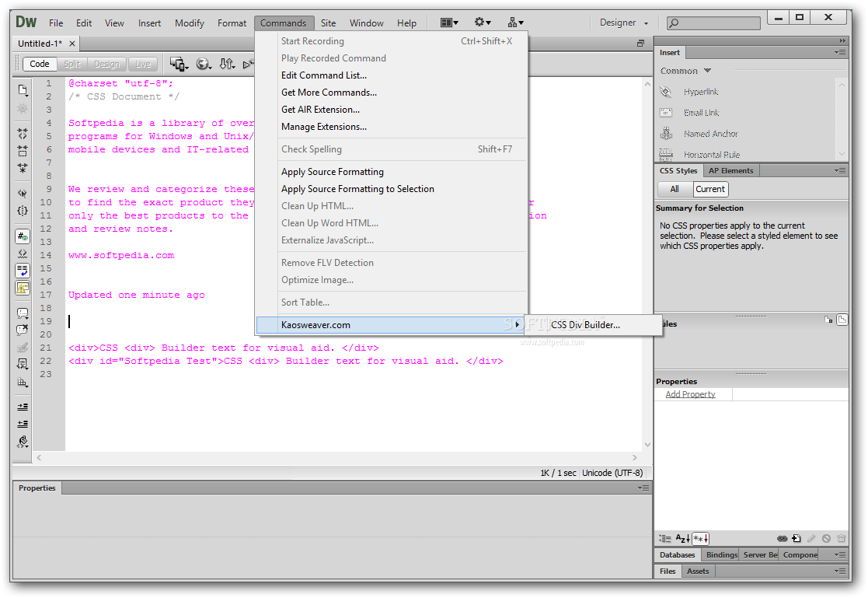This screenshot has width=868, height=598.
Task: Switch to Bindings tab
Action: (x=721, y=554)
